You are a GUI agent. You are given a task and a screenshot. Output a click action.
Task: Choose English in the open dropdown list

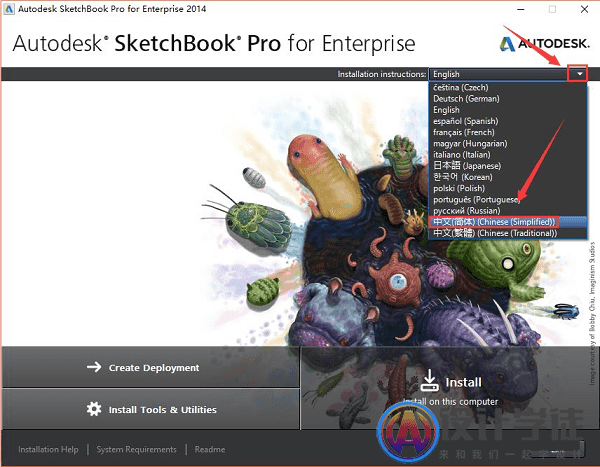click(507, 110)
